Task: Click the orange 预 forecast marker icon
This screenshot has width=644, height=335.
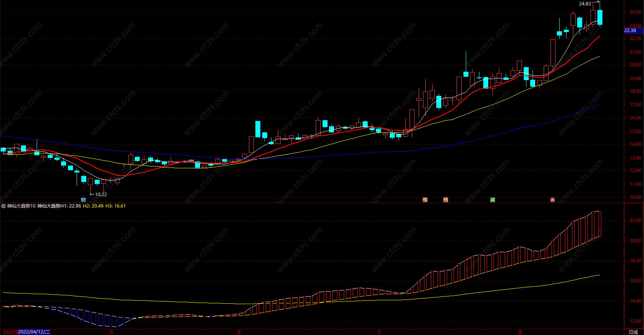Action: [x=445, y=200]
